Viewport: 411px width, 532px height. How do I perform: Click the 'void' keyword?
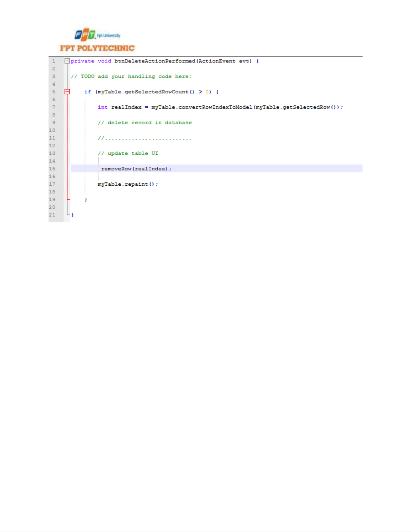coord(104,61)
